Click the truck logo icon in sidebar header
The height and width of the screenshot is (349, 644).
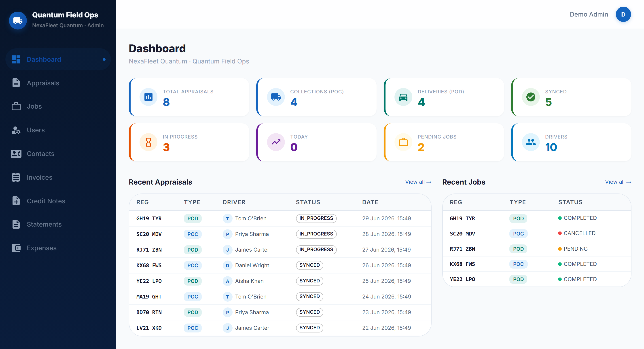pos(18,20)
